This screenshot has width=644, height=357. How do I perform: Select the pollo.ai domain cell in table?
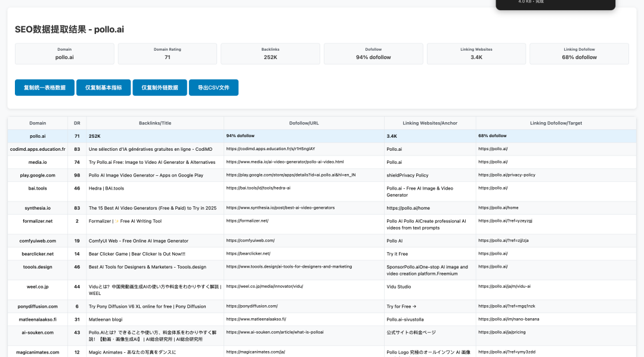(38, 136)
